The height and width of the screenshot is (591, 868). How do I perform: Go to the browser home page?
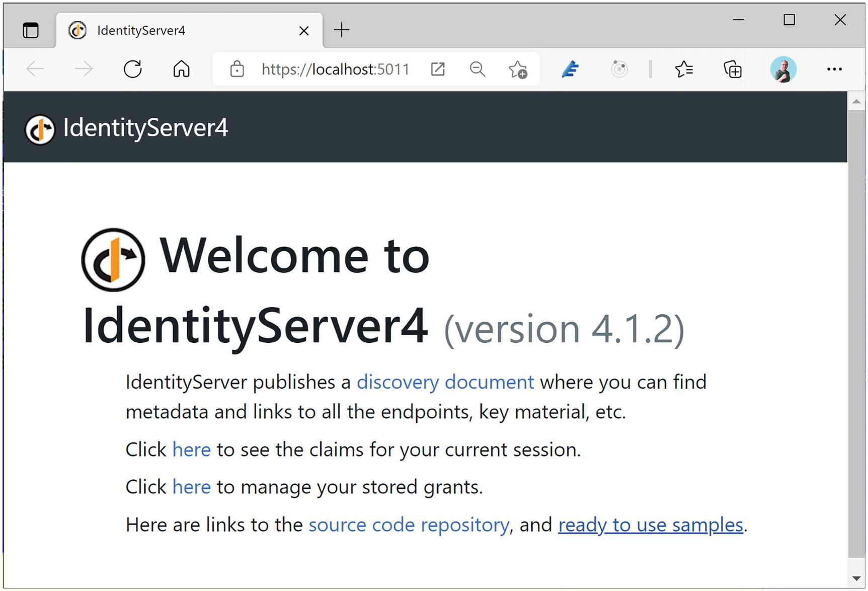point(181,69)
